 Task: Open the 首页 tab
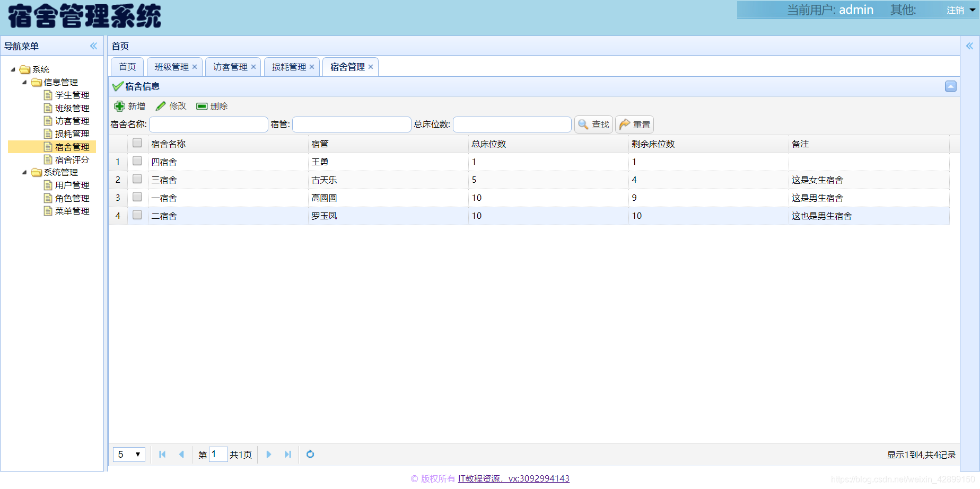point(127,67)
